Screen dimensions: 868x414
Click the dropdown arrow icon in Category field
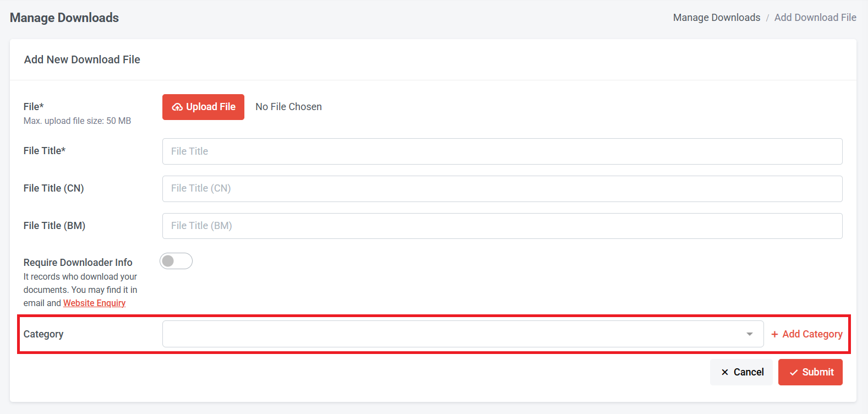point(749,334)
